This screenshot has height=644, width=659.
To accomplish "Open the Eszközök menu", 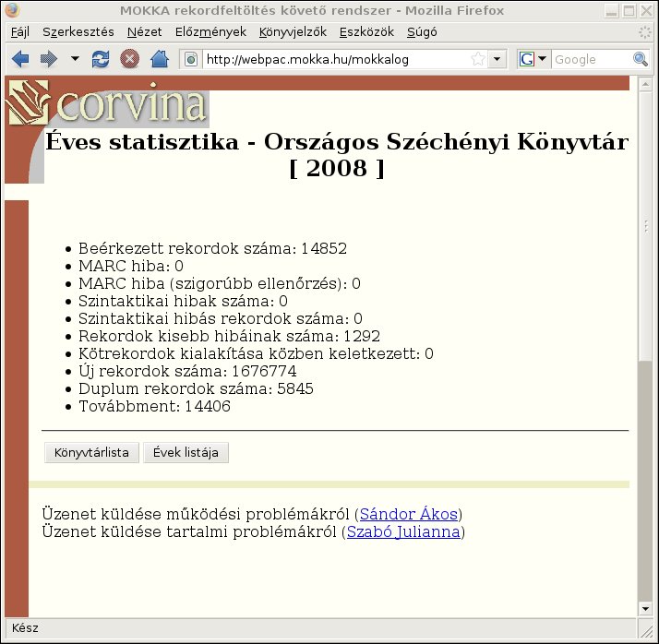I will pos(366,32).
